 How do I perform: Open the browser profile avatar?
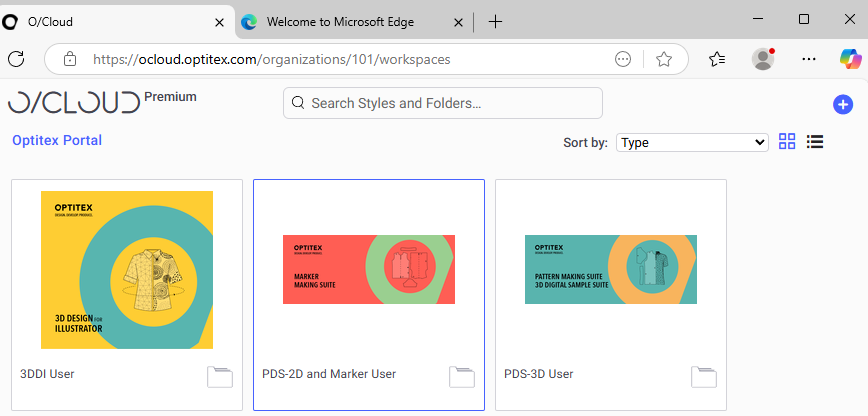point(763,59)
